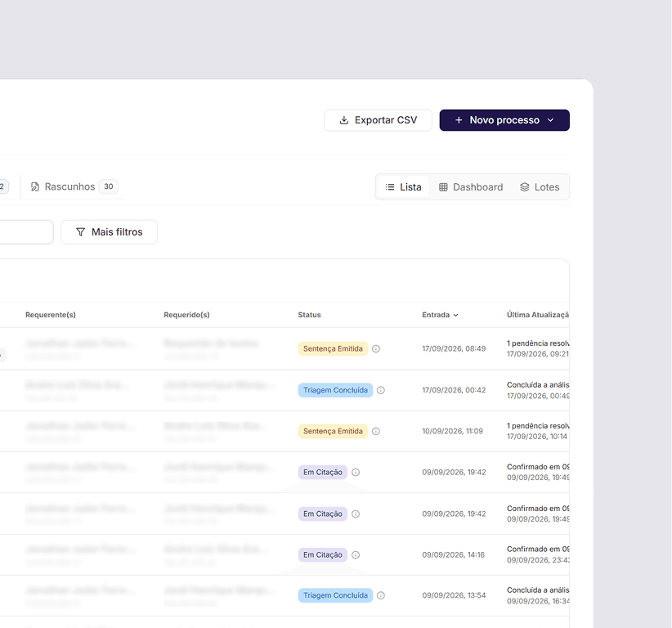This screenshot has width=672, height=628.
Task: Switch to Lista view
Action: coord(403,187)
